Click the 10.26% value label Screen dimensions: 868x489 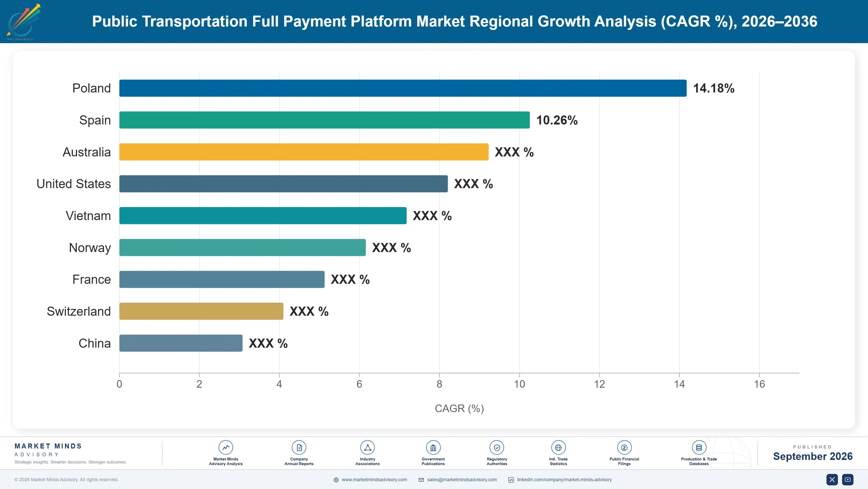coord(557,120)
